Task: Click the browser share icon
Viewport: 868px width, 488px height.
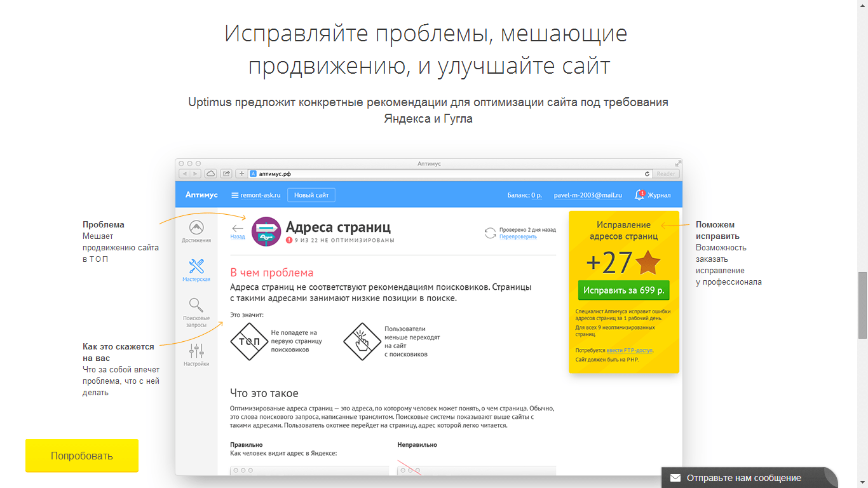Action: (226, 173)
